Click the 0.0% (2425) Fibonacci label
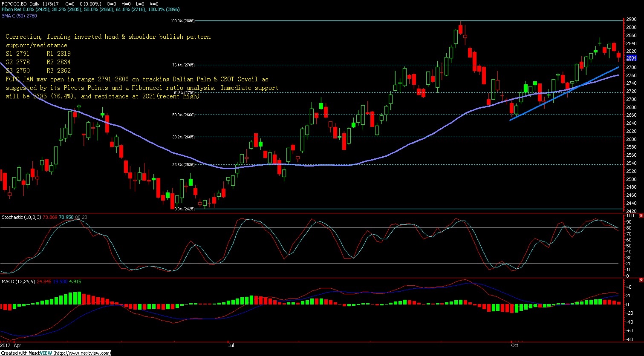 point(185,209)
